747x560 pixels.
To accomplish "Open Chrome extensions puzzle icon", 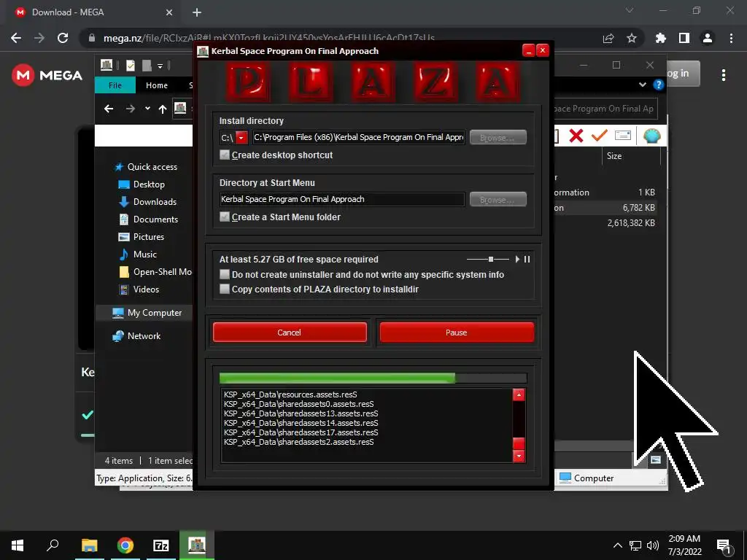I will pyautogui.click(x=661, y=38).
